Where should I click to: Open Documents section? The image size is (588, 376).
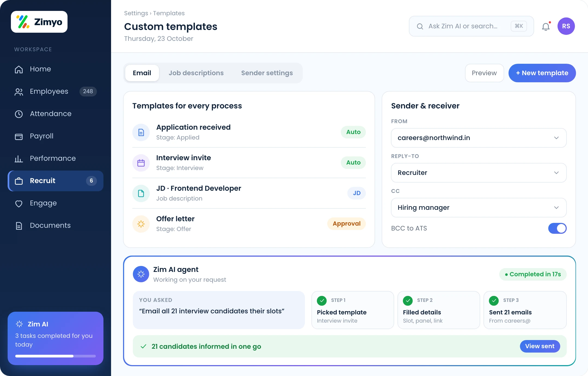click(56, 226)
